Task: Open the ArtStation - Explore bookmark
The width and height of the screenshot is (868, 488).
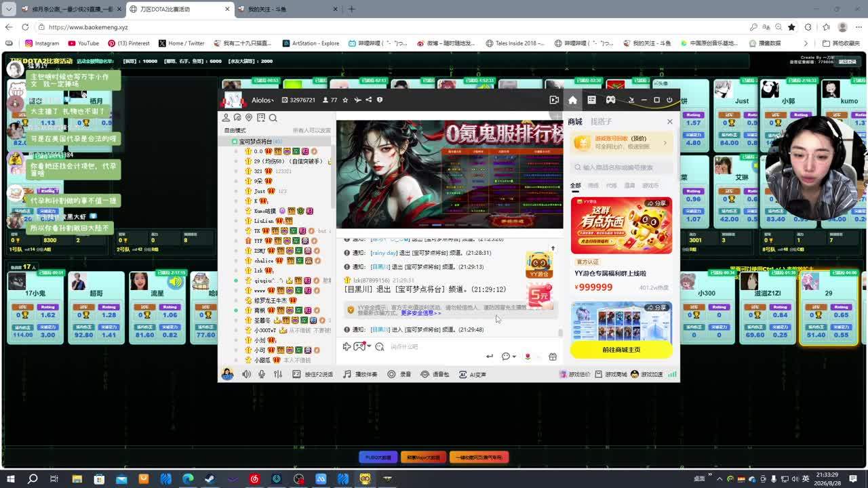Action: point(311,43)
